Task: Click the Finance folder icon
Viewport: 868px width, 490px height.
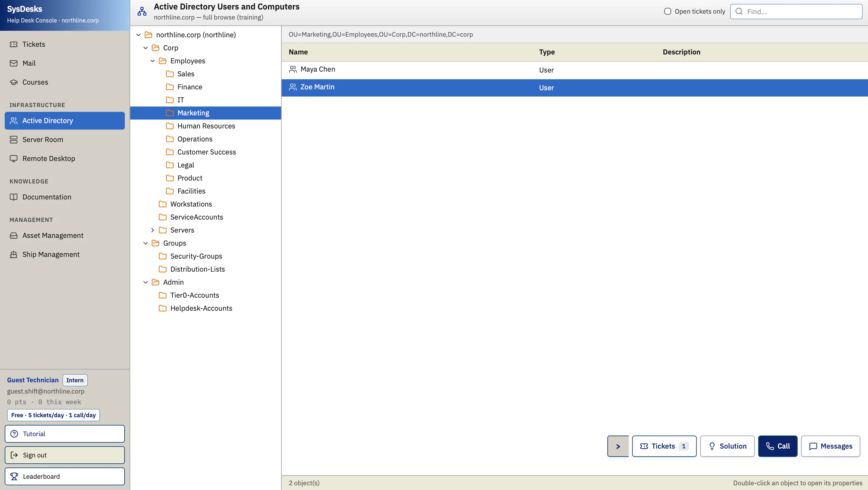Action: (170, 87)
